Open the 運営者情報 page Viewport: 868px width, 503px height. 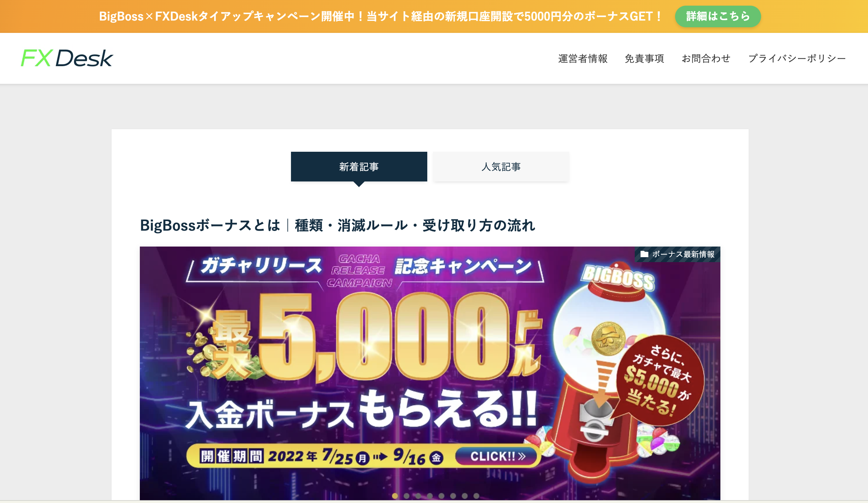[583, 58]
